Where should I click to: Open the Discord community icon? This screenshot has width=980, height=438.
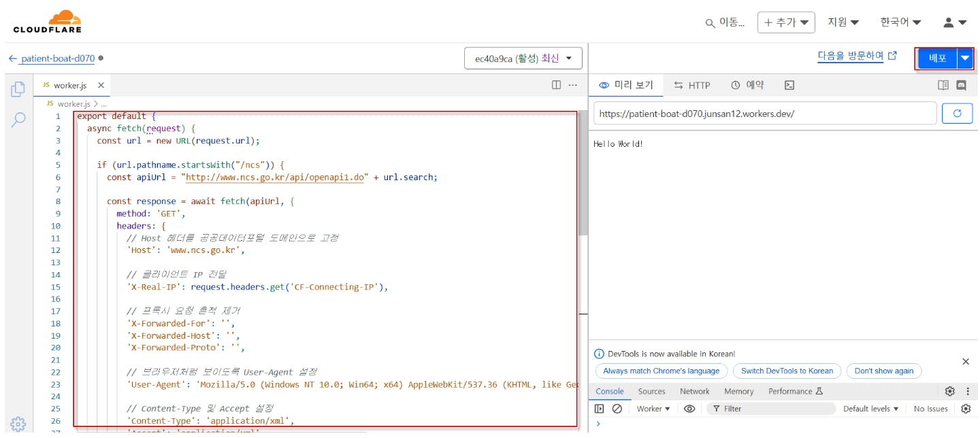click(962, 85)
